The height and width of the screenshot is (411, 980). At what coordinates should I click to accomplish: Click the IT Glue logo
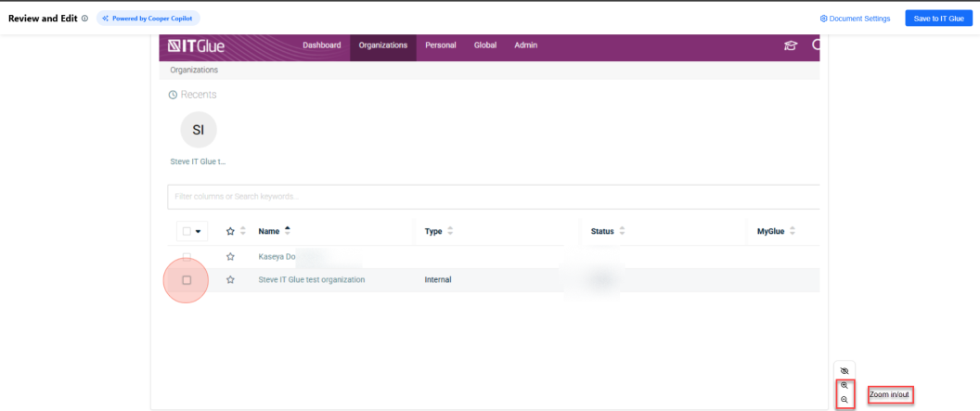[196, 45]
